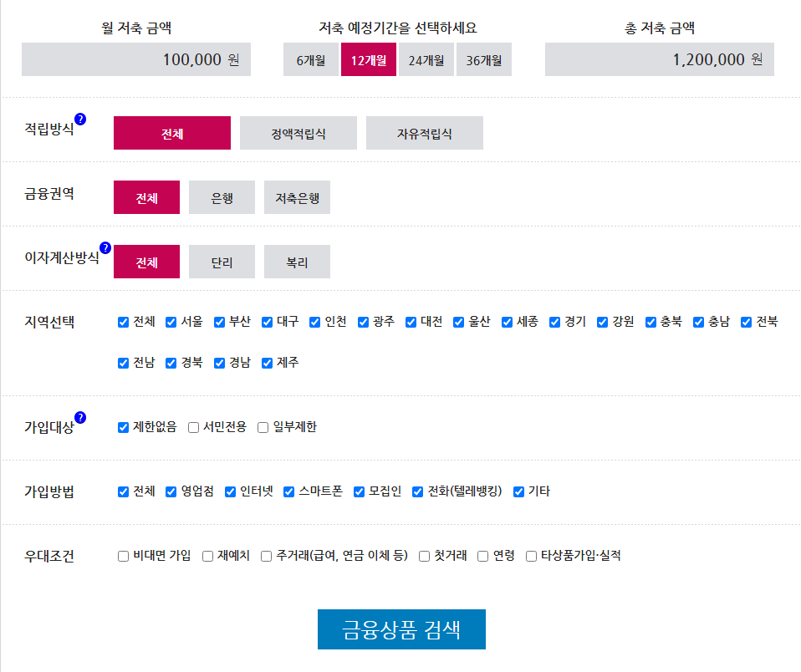The width and height of the screenshot is (801, 672).
Task: Choose the 24개월 savings period
Action: pos(426,59)
